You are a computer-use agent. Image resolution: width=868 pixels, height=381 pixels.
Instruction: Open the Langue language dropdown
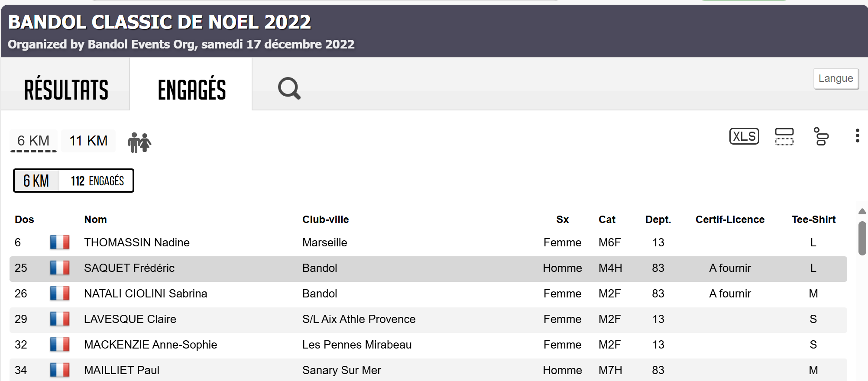836,79
